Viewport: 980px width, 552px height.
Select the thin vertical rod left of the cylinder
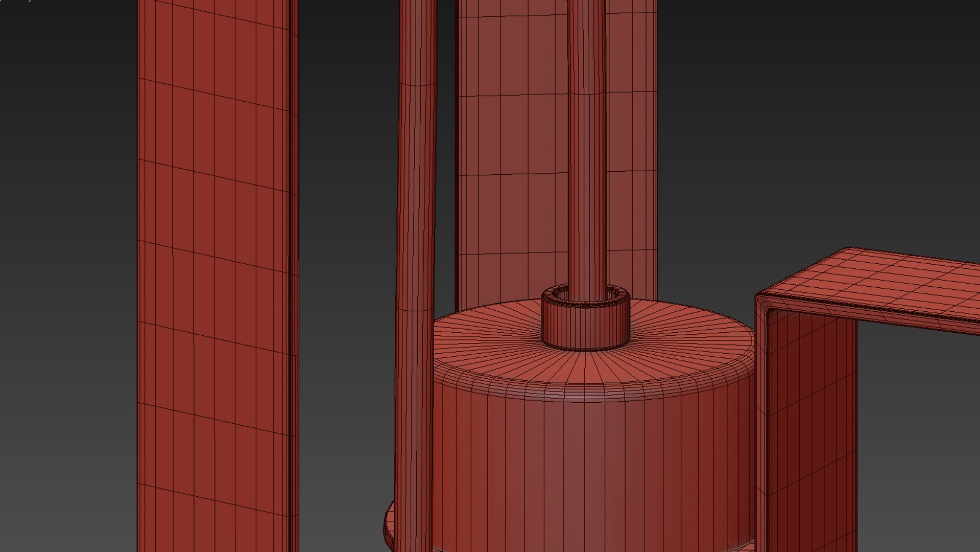416,276
